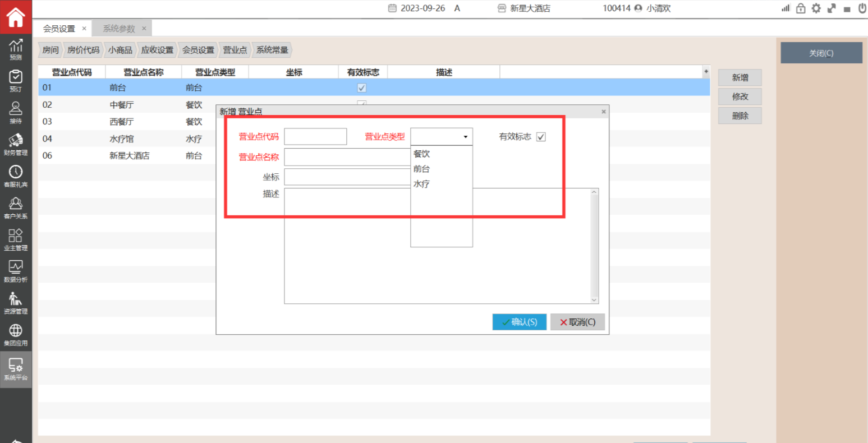Image resolution: width=868 pixels, height=443 pixels.
Task: Select 餐饮 from the type dropdown list
Action: (422, 154)
